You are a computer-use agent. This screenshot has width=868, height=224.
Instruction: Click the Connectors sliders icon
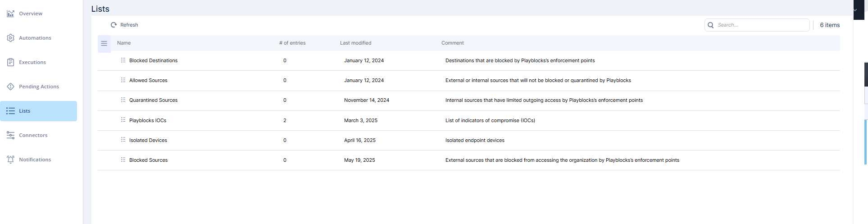(x=10, y=135)
